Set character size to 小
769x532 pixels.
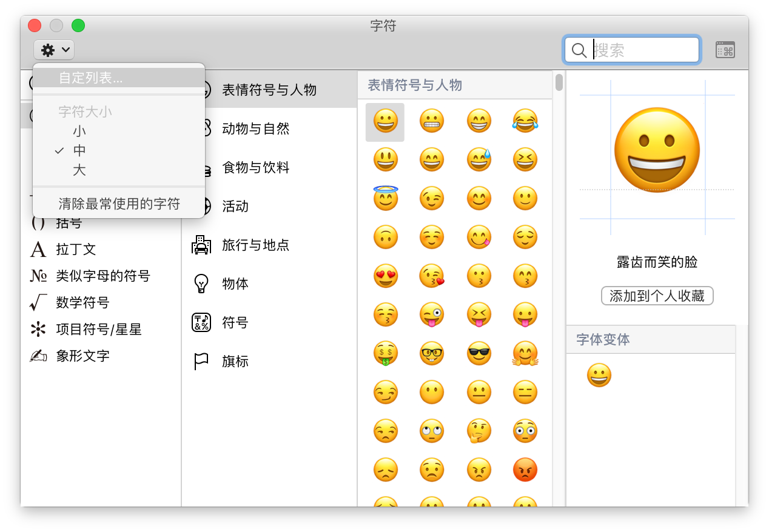pyautogui.click(x=119, y=131)
